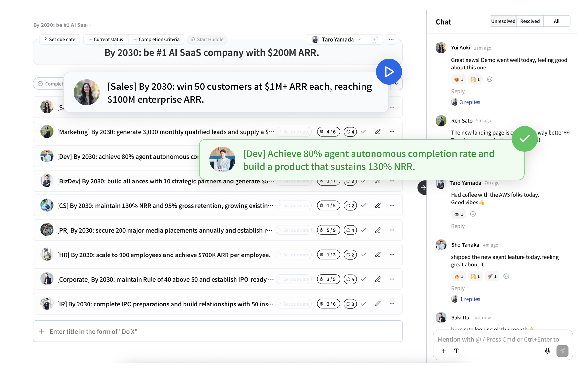Image resolution: width=588 pixels, height=374 pixels.
Task: Select the All chat tab
Action: (556, 21)
